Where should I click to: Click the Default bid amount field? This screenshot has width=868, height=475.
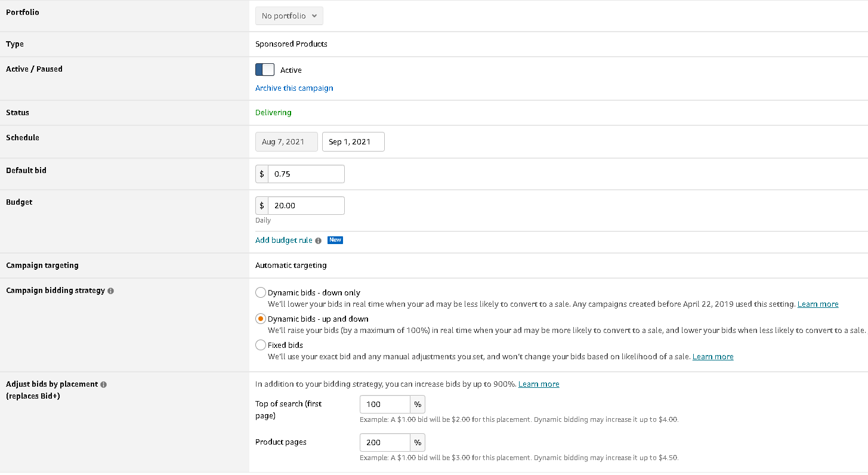(x=306, y=174)
